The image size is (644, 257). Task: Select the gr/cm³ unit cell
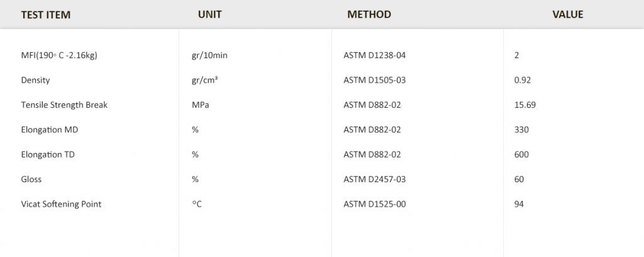[x=204, y=80]
